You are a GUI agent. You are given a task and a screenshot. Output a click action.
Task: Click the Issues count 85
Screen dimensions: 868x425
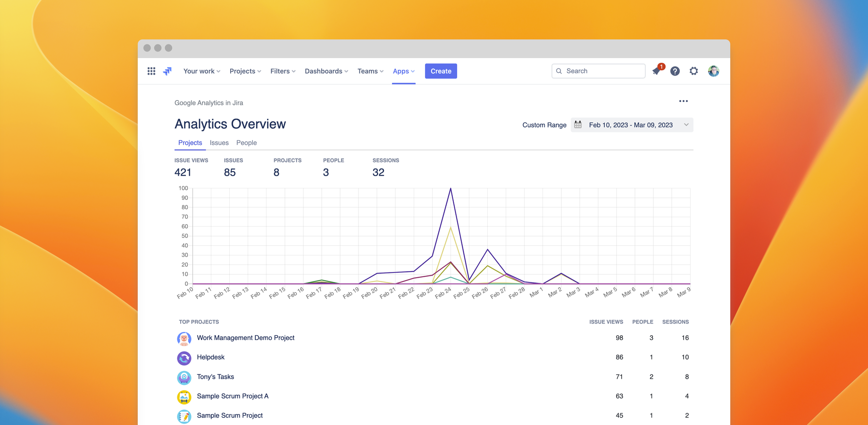tap(230, 172)
